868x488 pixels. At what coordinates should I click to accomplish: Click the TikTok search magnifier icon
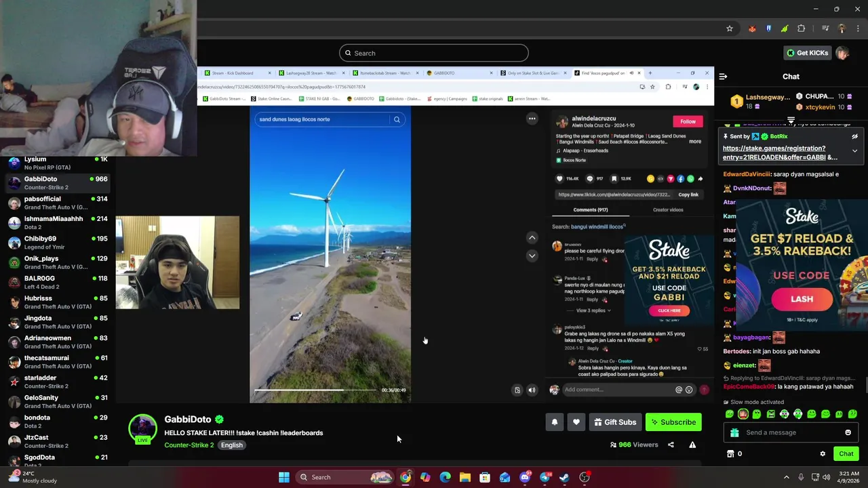(x=397, y=119)
